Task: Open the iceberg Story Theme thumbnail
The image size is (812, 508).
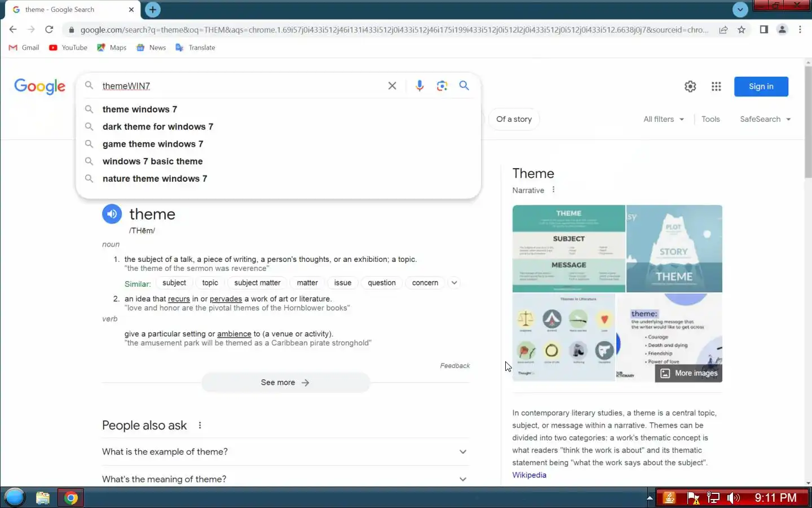Action: (x=674, y=248)
